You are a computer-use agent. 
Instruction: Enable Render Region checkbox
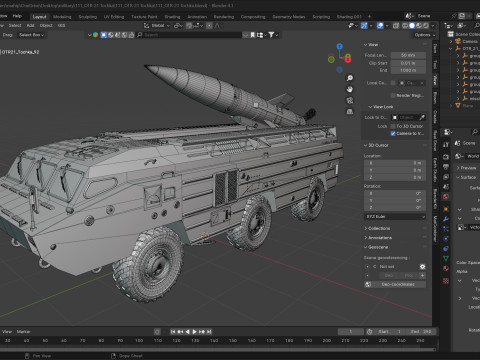(393, 95)
